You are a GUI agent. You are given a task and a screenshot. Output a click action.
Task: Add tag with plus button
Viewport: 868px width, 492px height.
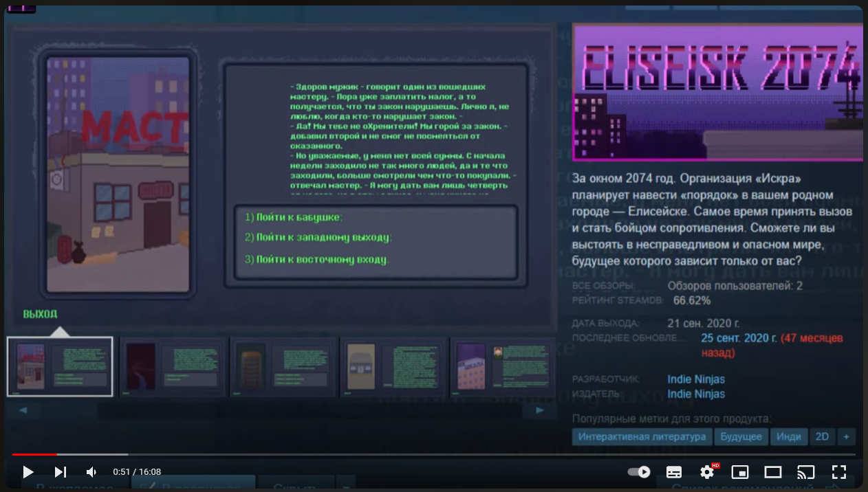(x=846, y=436)
